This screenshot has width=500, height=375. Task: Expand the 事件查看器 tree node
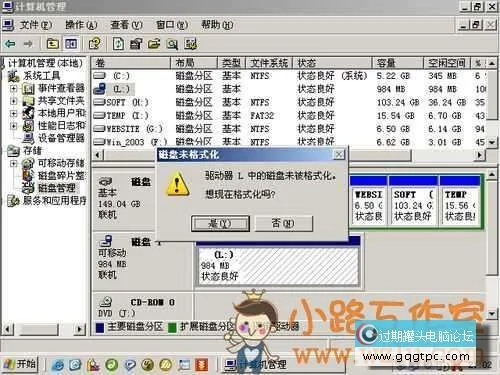(x=13, y=89)
